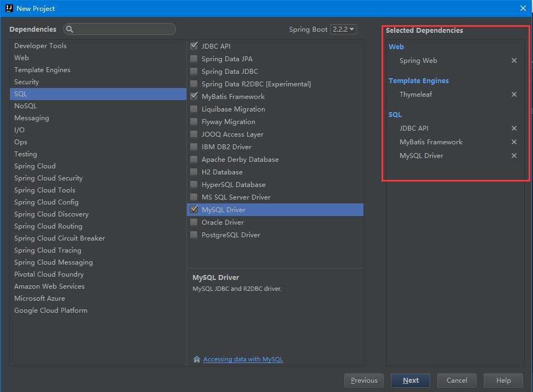Image resolution: width=533 pixels, height=392 pixels.
Task: Remove Thymeleaf from selected dependencies
Action: pyautogui.click(x=514, y=95)
